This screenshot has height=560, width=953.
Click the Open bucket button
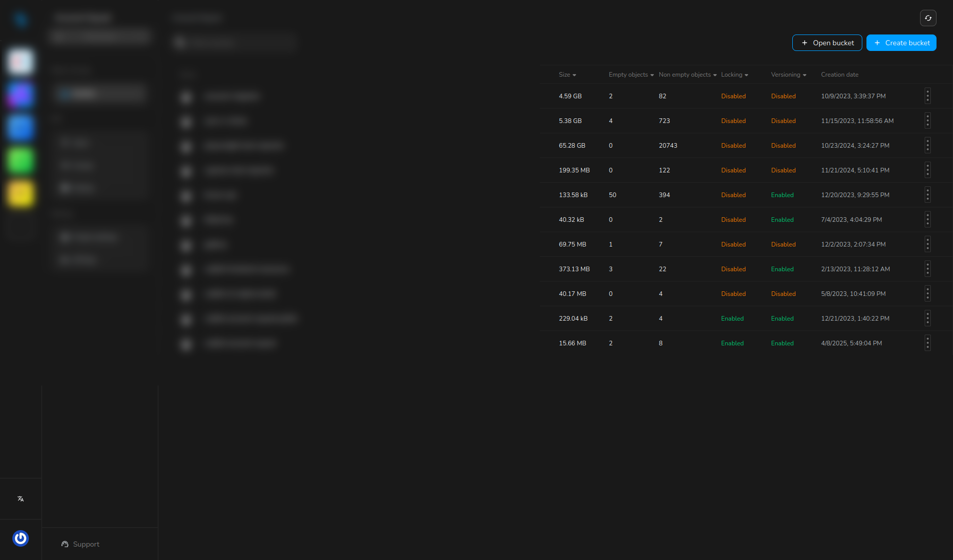pos(827,43)
